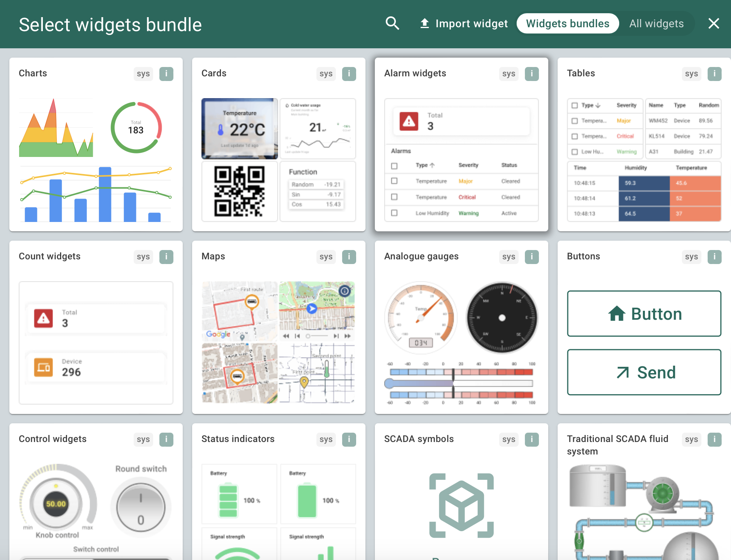Open Control widgets bundle title

(53, 439)
